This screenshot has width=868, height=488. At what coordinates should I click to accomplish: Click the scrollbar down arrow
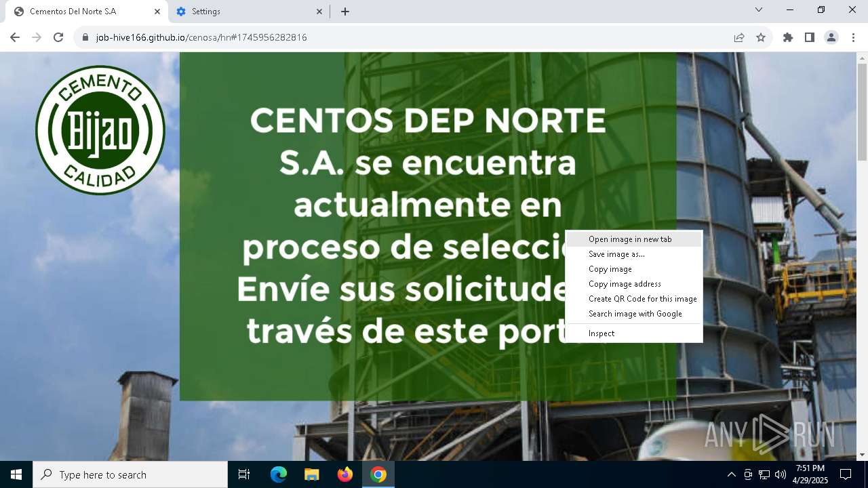pos(862,455)
